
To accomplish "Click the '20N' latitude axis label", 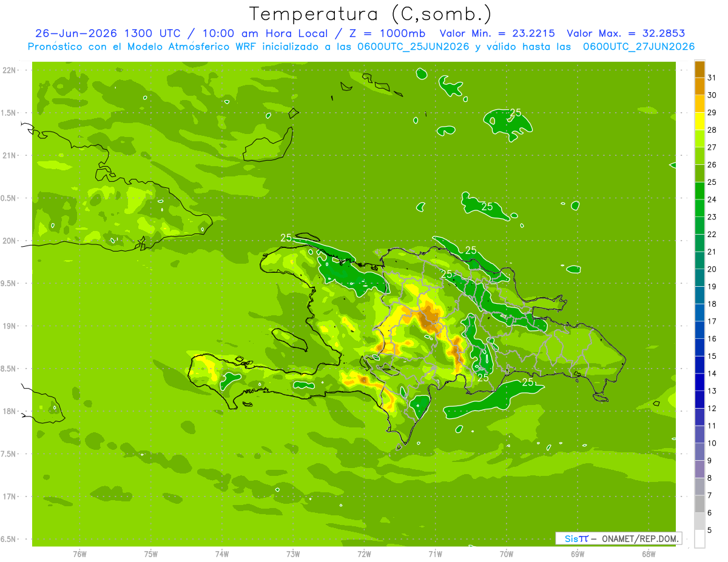I will (x=9, y=241).
